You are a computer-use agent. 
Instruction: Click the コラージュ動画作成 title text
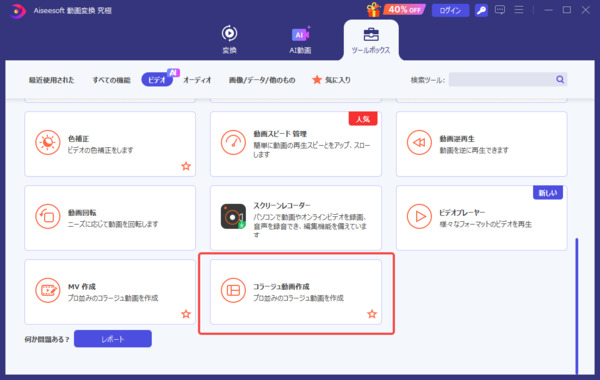(x=281, y=286)
